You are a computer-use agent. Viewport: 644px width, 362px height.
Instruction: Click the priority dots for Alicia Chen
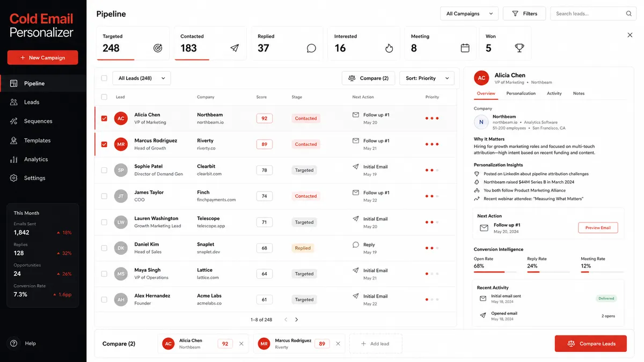432,119
